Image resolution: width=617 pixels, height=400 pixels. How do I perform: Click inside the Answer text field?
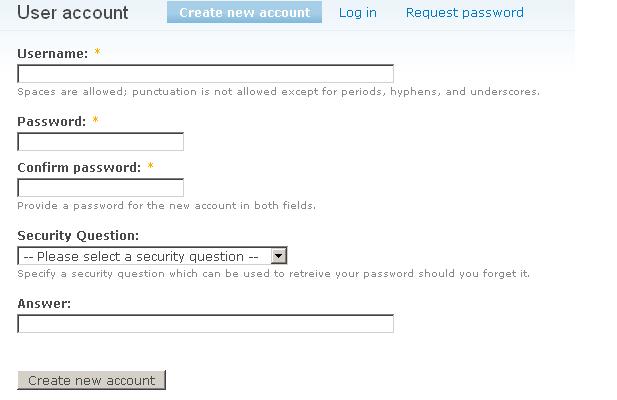pyautogui.click(x=205, y=324)
